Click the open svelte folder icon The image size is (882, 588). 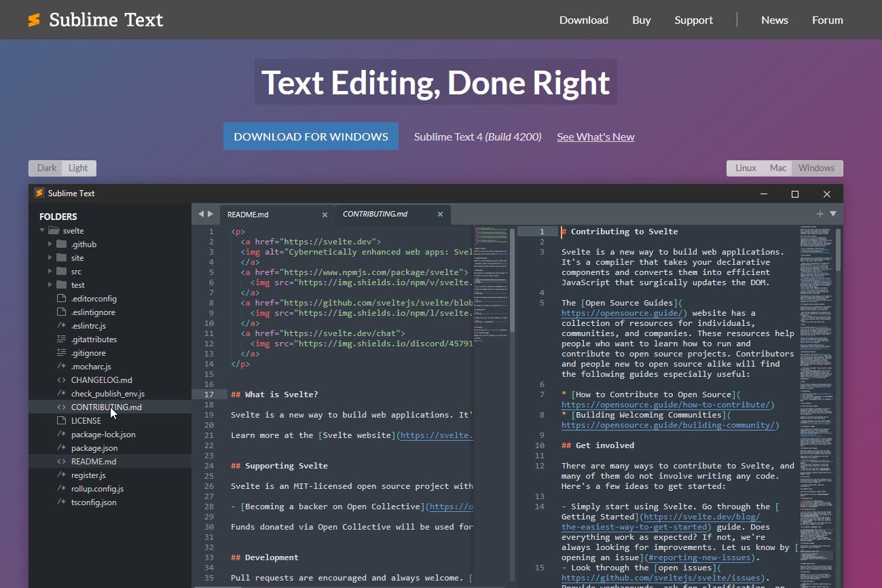pyautogui.click(x=54, y=231)
